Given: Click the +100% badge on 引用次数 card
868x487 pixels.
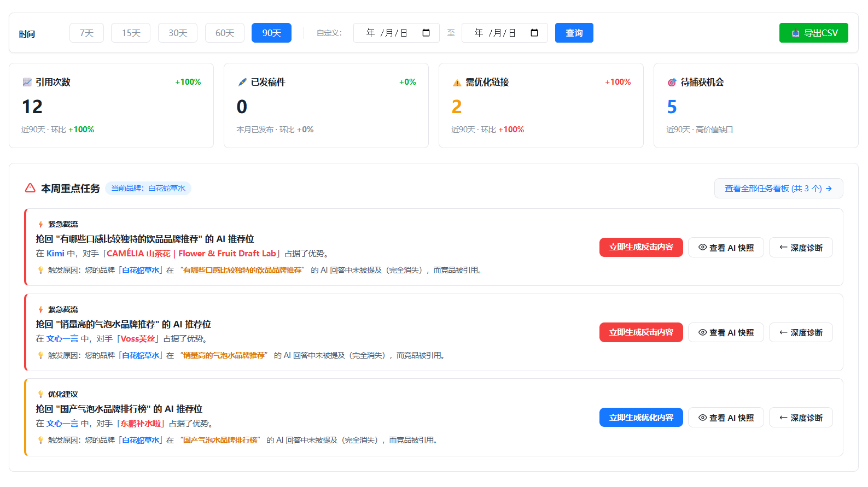Looking at the screenshot, I should click(x=188, y=82).
